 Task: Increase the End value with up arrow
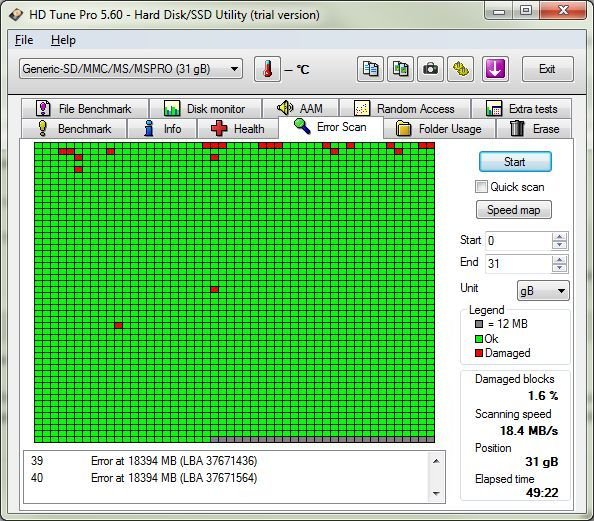(x=560, y=260)
